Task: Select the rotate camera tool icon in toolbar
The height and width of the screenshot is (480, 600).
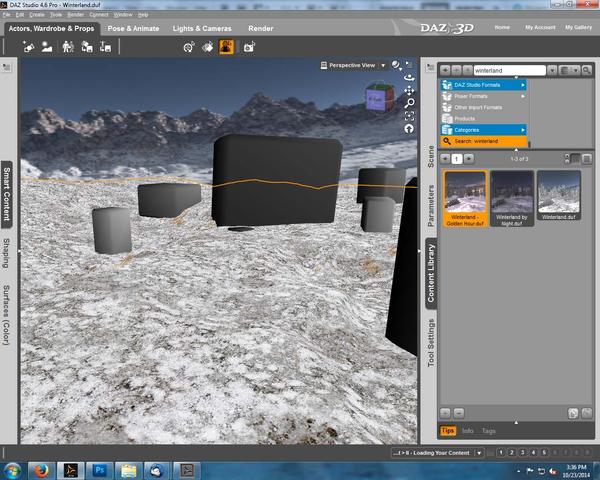Action: coord(189,47)
